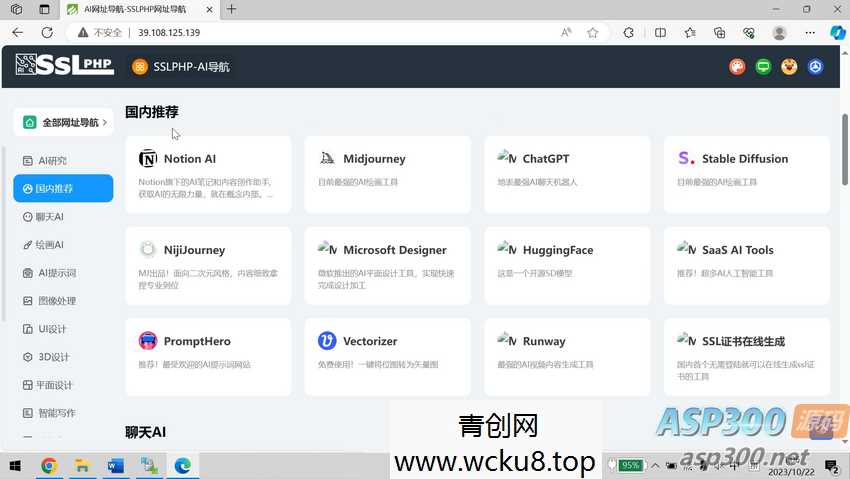Click the yellow face avatar icon in header
The width and height of the screenshot is (850, 479).
(x=789, y=67)
